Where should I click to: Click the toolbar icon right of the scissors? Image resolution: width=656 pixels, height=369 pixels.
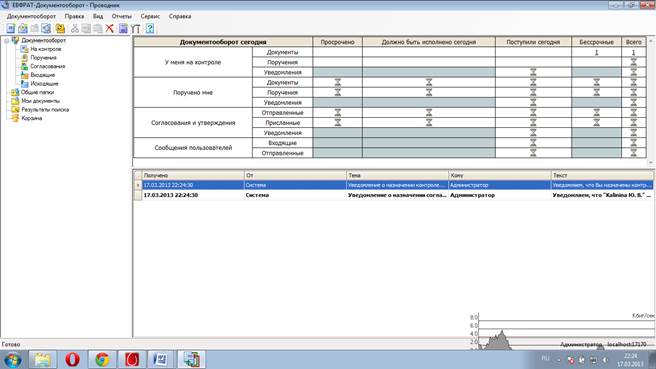(x=86, y=28)
